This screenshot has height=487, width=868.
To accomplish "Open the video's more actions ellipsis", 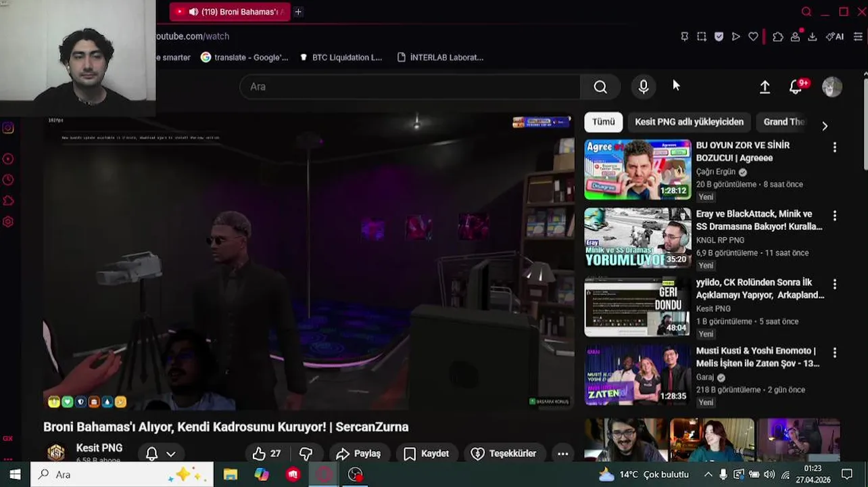I will click(x=562, y=453).
